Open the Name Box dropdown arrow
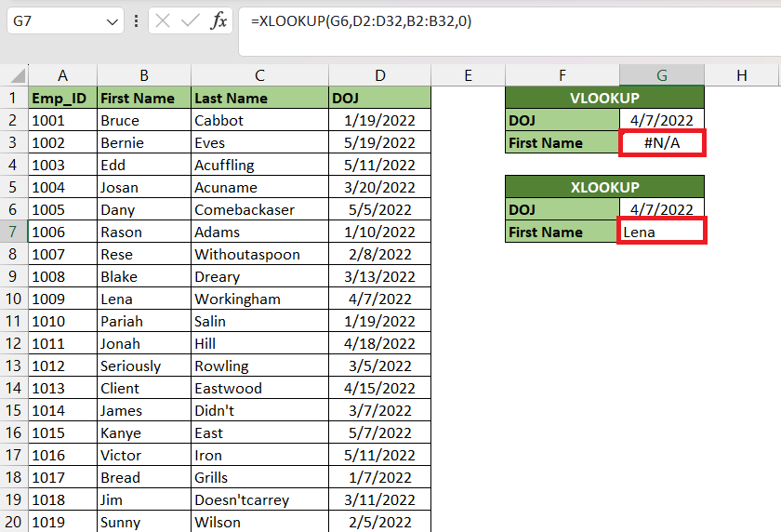The image size is (781, 532). [113, 22]
